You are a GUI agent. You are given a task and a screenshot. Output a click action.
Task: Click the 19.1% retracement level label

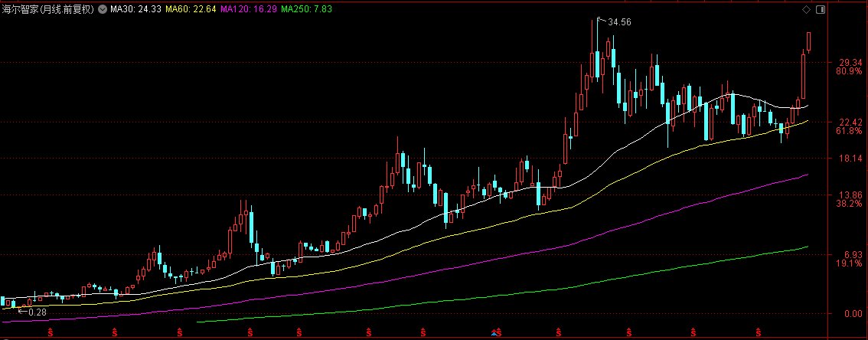[x=850, y=263]
